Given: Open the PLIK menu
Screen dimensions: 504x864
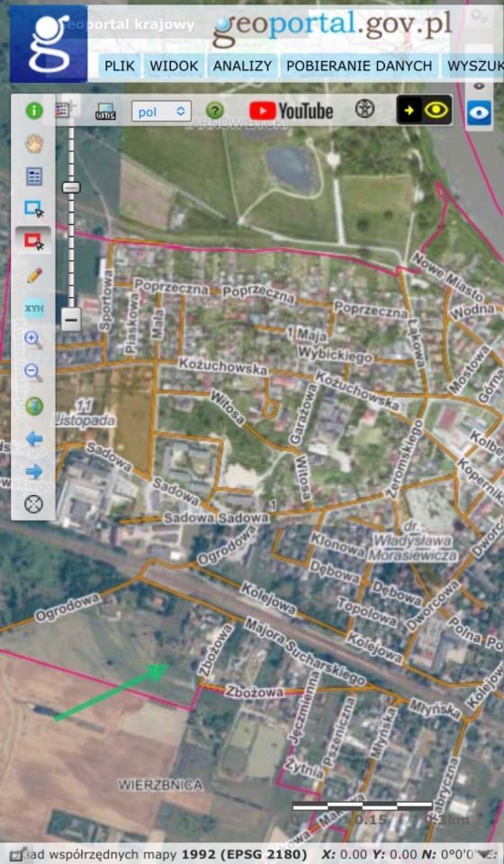Looking at the screenshot, I should coord(120,66).
